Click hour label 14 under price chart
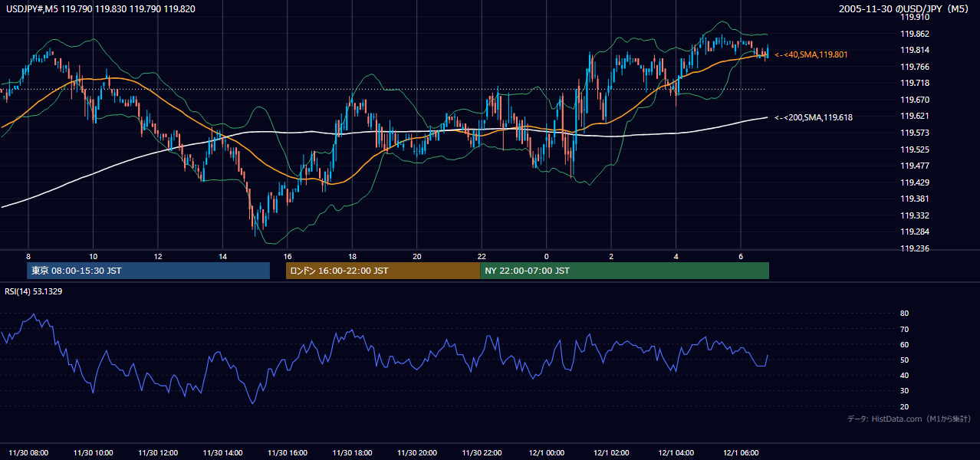Image resolution: width=980 pixels, height=460 pixels. pos(222,256)
